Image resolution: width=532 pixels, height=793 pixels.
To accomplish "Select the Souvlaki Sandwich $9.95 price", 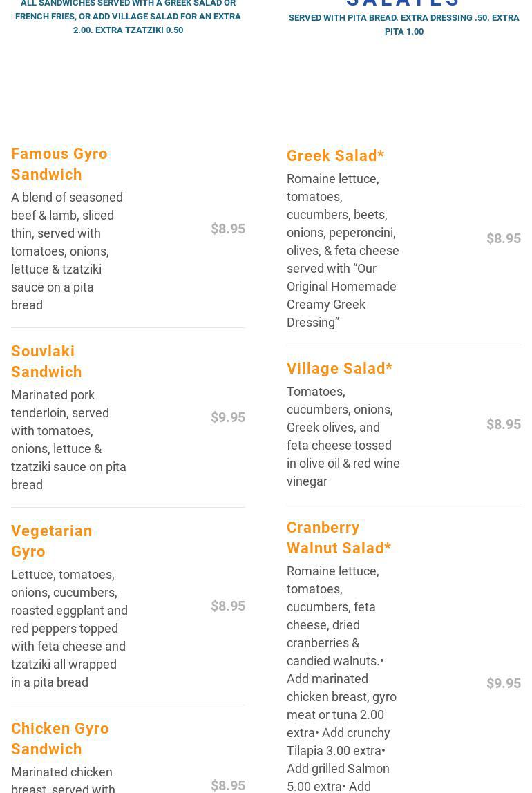I will [x=227, y=417].
